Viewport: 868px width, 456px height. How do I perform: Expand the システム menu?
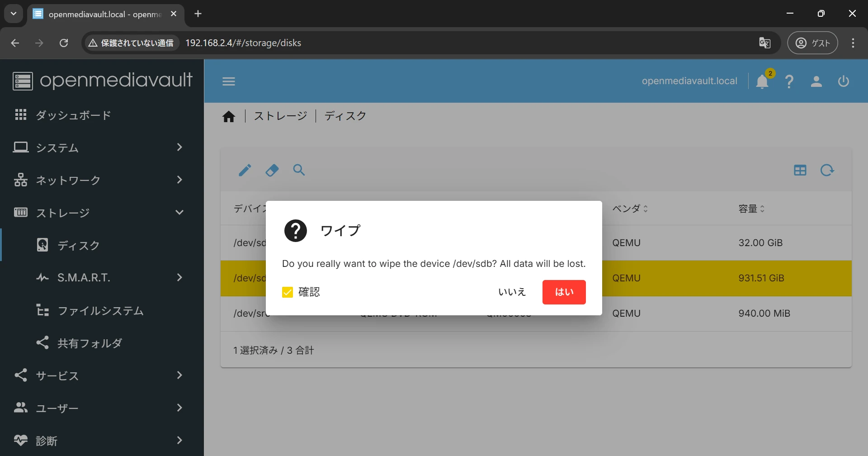[x=102, y=147]
